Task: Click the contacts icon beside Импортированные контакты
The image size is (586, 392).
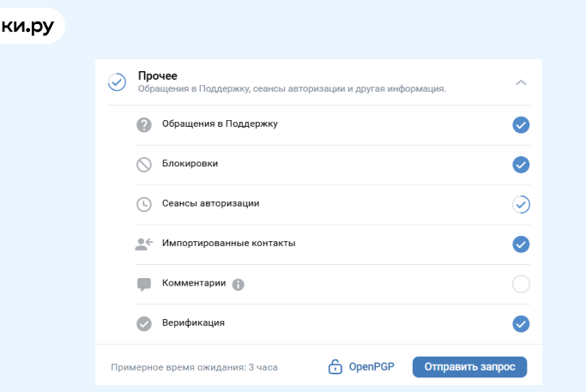Action: [144, 244]
